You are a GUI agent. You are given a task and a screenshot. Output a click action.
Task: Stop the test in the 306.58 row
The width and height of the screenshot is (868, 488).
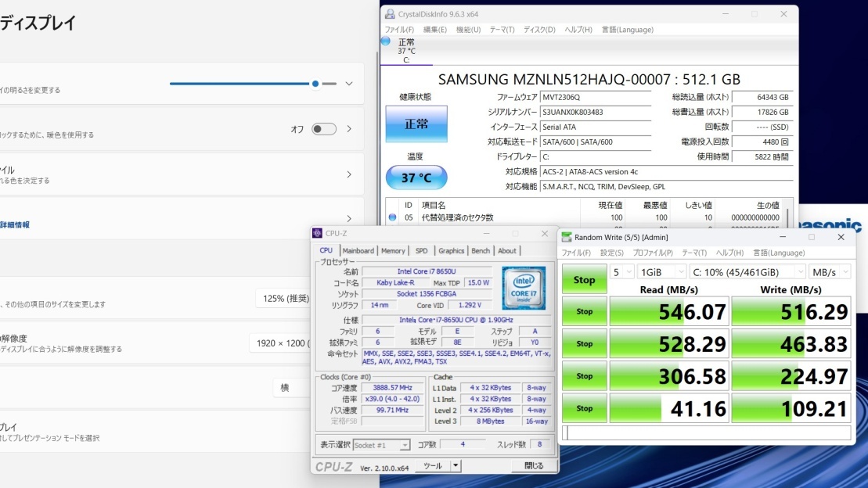point(584,375)
